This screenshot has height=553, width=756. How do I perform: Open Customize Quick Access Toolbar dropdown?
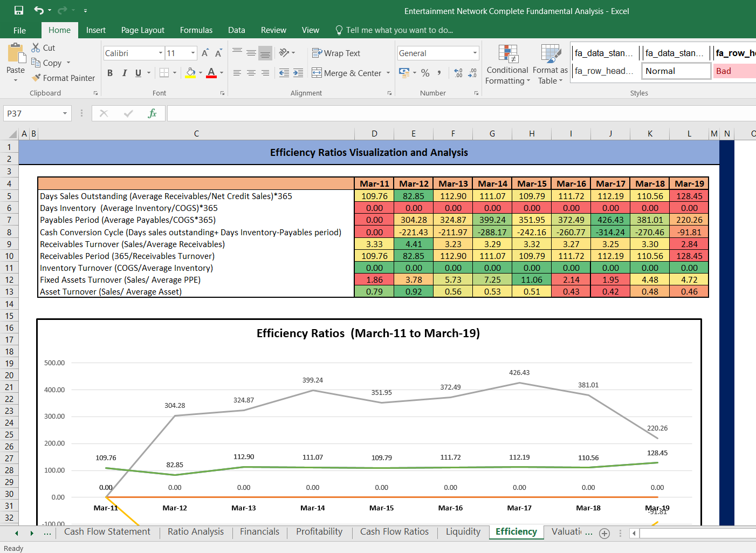(85, 11)
